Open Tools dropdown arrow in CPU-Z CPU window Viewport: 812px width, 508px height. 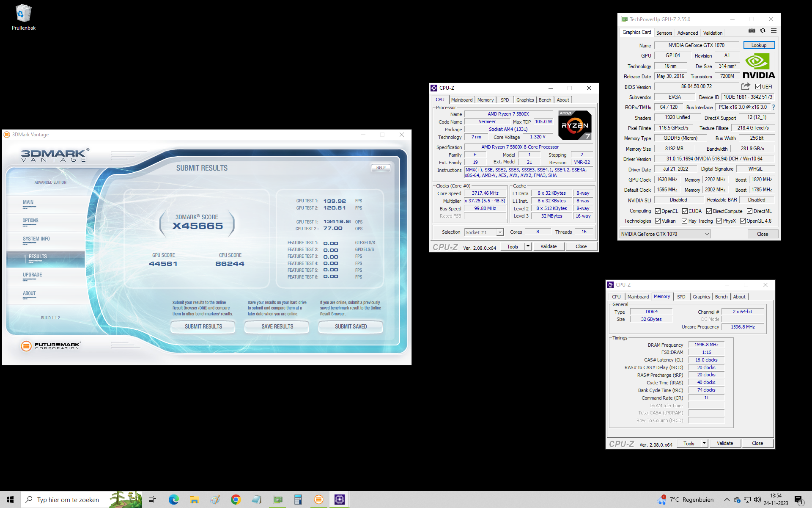pos(528,246)
